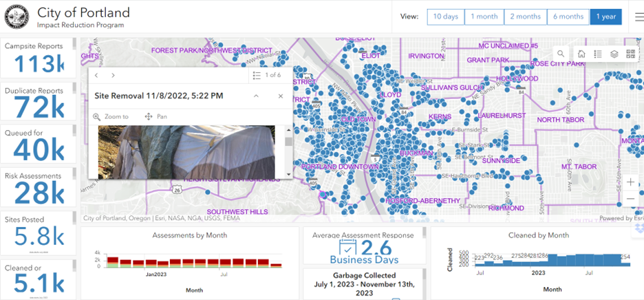Select the 10 days view
The height and width of the screenshot is (300, 644).
[x=446, y=17]
